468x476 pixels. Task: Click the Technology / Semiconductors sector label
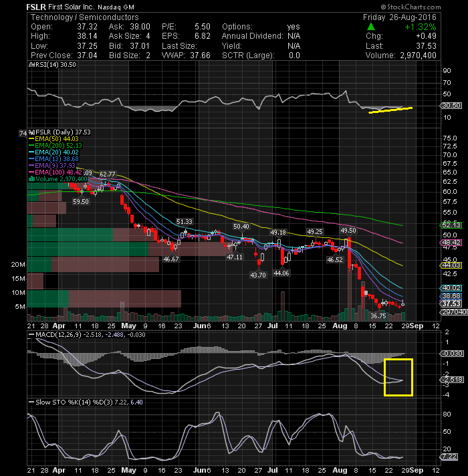[85, 17]
